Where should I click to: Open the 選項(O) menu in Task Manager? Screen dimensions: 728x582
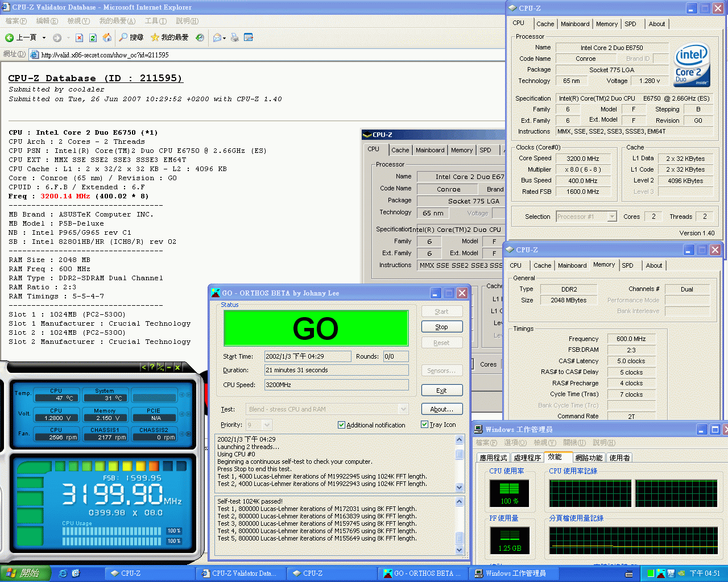pos(515,443)
